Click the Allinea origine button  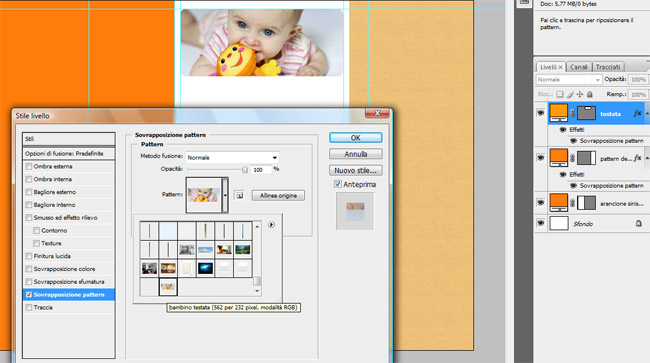[278, 196]
